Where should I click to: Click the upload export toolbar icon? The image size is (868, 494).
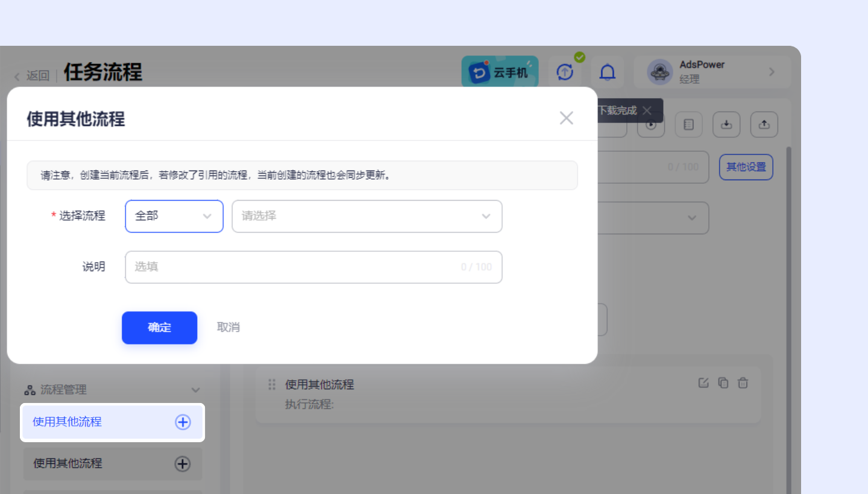(x=764, y=125)
